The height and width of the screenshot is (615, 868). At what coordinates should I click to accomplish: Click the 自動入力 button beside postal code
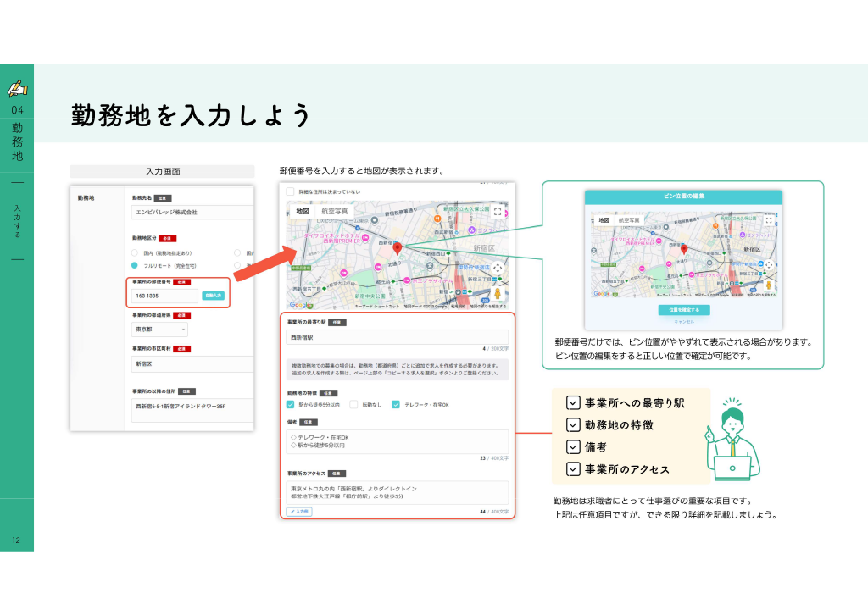(x=213, y=296)
